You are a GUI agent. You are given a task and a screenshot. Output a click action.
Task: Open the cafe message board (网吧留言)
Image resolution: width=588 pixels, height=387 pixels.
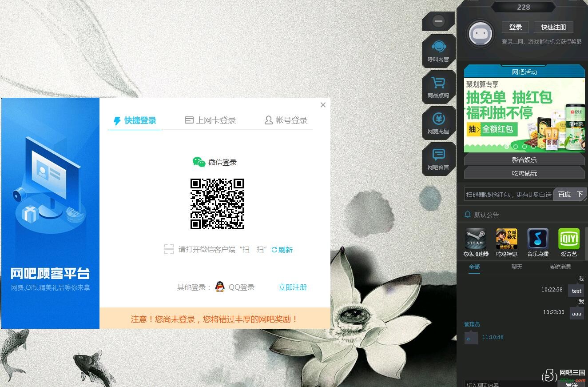[438, 159]
